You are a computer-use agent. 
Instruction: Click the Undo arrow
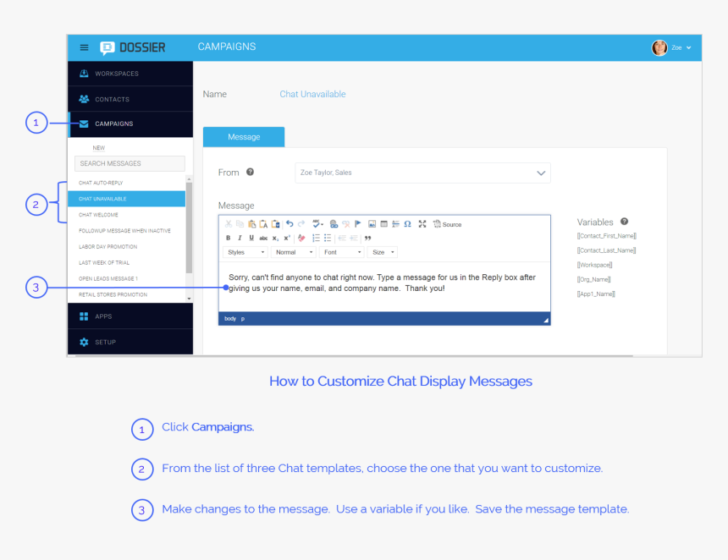290,223
